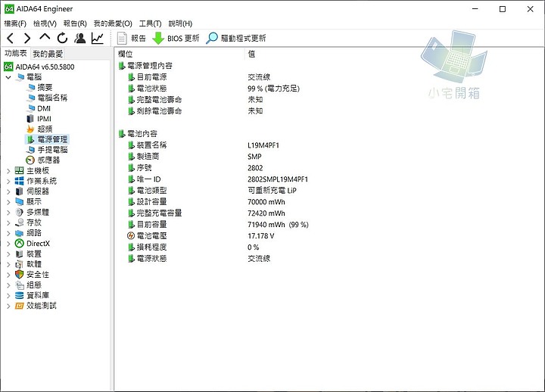The image size is (545, 392).
Task: Collapse the 電腦 tree node
Action: 8,77
